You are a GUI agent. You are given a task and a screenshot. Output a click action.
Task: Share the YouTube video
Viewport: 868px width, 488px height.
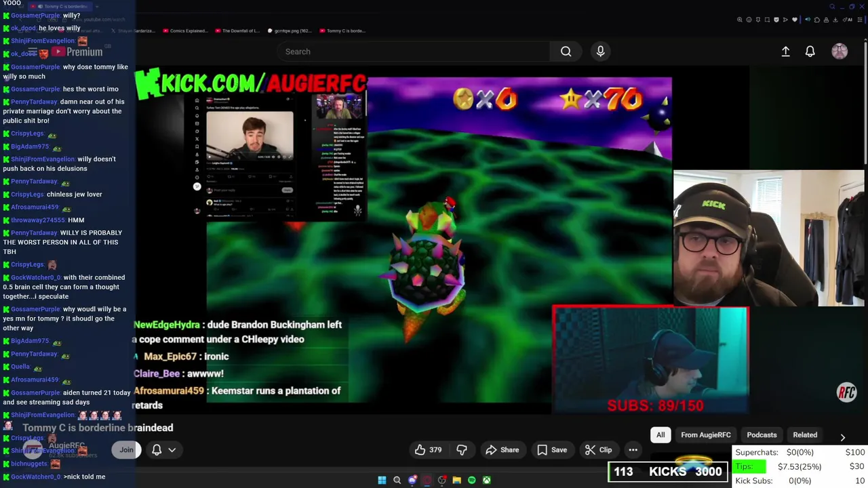(x=502, y=449)
